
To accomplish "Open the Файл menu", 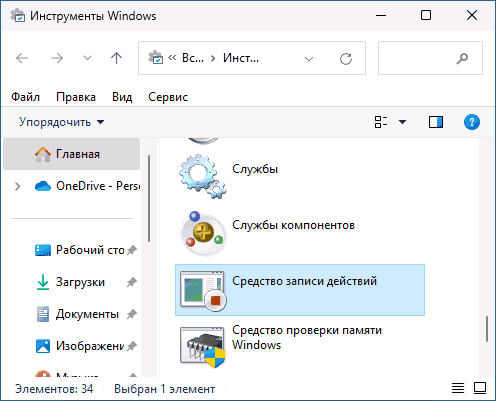I will click(x=25, y=97).
